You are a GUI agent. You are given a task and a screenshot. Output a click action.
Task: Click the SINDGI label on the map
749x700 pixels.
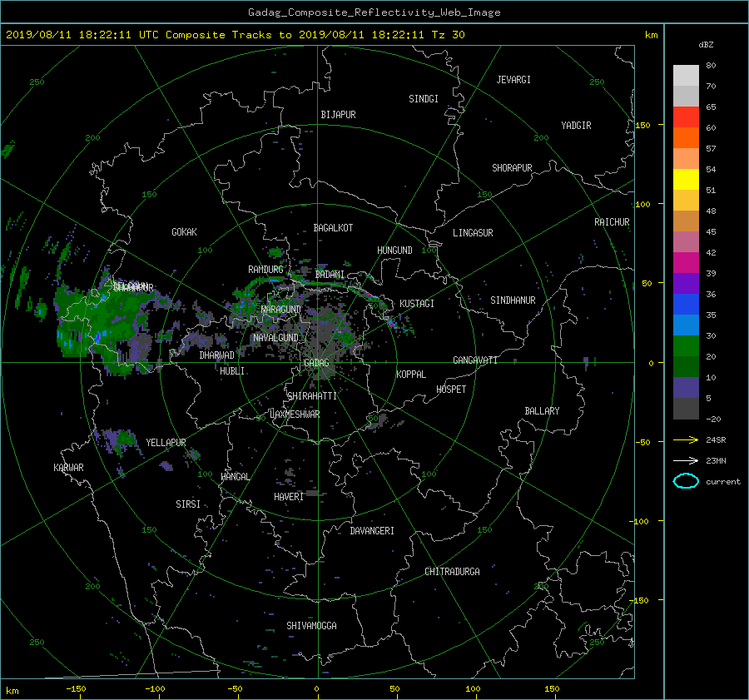[424, 99]
